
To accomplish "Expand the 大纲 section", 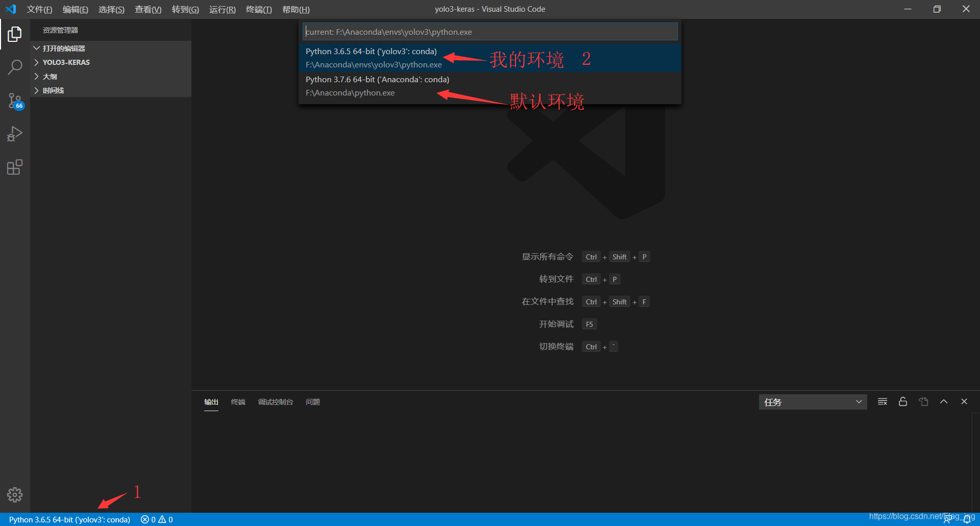I will point(111,77).
